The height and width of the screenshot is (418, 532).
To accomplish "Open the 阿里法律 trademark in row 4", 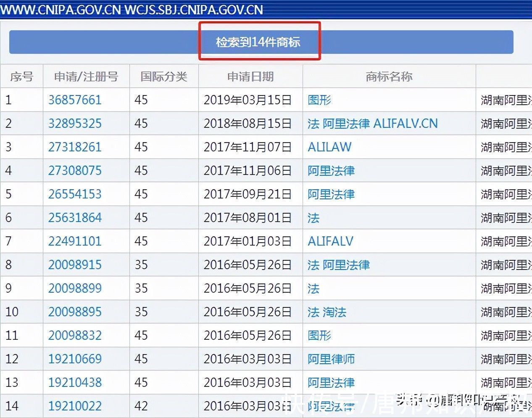I will pos(330,171).
